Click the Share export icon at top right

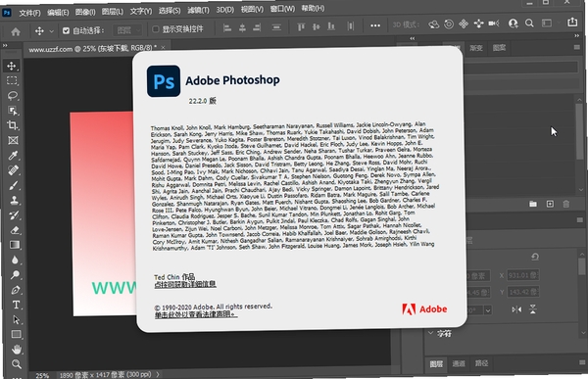pos(572,23)
